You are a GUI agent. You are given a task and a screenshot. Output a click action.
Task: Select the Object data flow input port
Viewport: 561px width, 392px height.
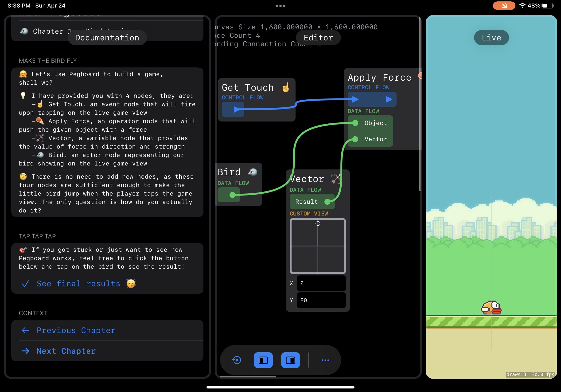(355, 123)
